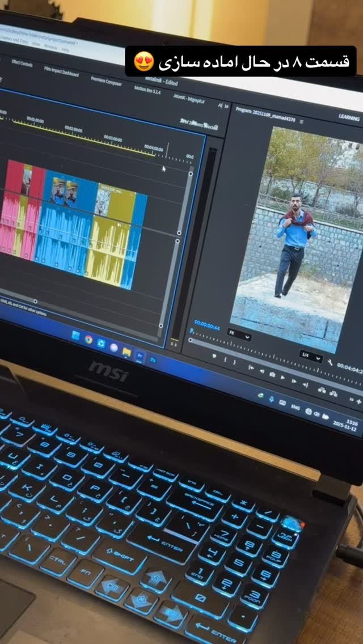Click the blue sync app taskbar icon

tap(101, 344)
